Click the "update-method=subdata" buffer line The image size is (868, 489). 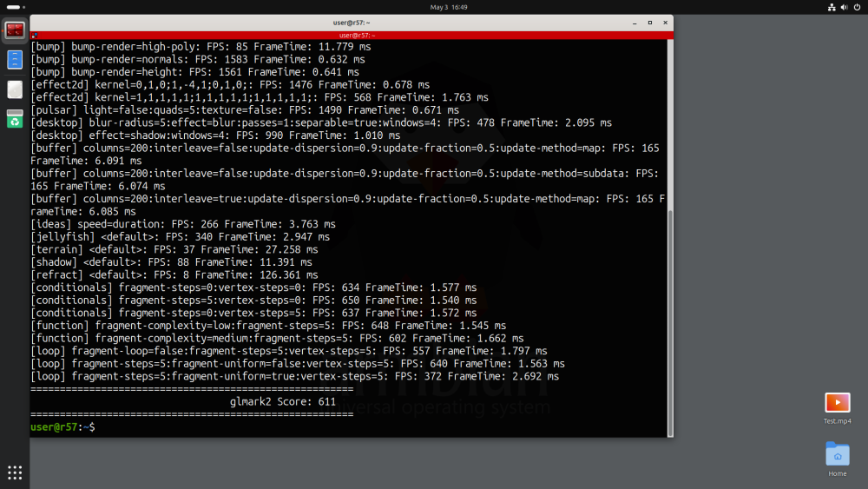point(345,180)
